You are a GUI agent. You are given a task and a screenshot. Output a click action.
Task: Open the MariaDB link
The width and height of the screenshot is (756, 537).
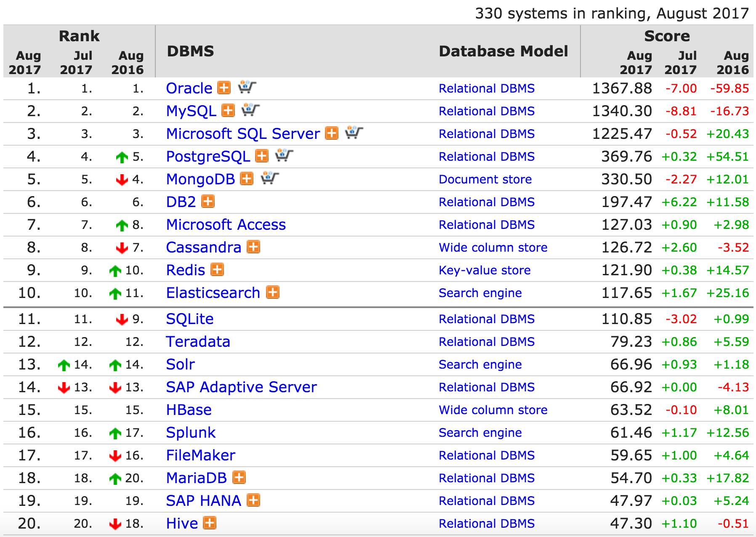click(197, 478)
